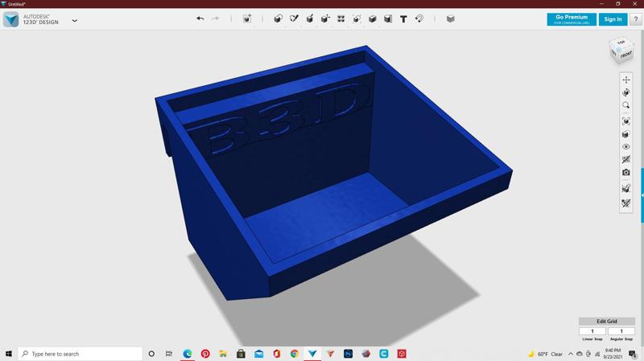The height and width of the screenshot is (361, 644).
Task: Click the Linear Snap value field
Action: click(592, 331)
